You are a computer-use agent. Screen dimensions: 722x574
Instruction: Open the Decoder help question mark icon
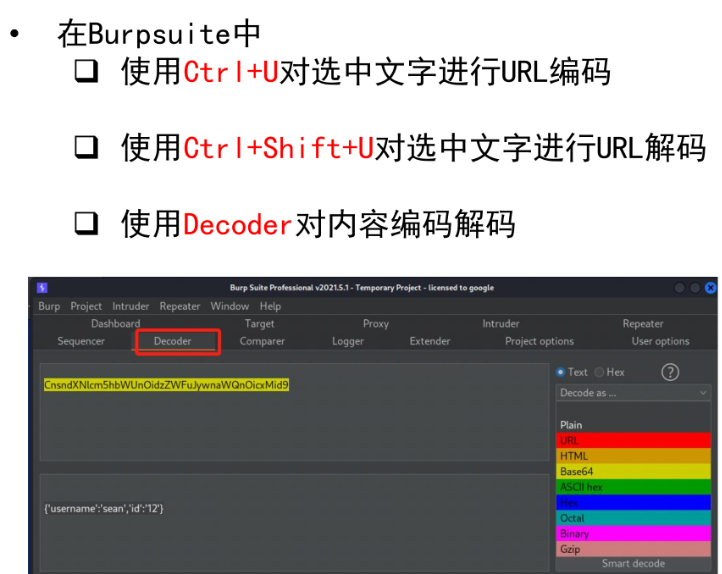(670, 372)
